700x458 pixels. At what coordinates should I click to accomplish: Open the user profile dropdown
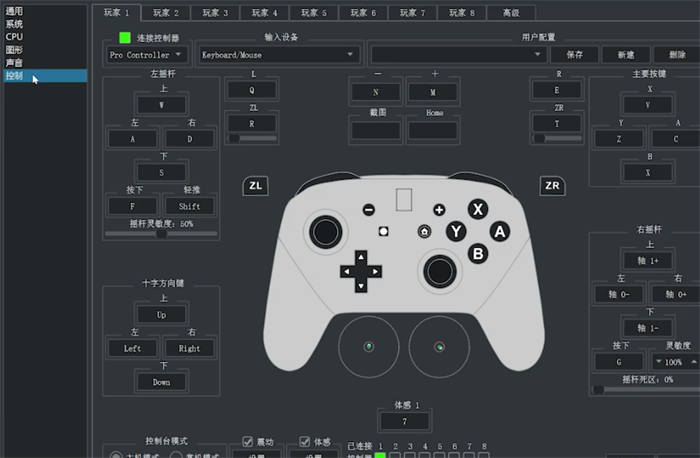coord(458,55)
